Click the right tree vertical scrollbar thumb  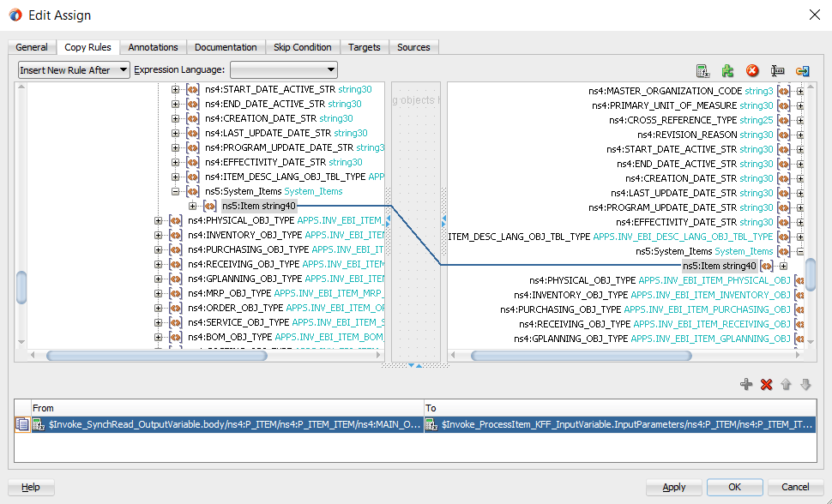coord(811,274)
